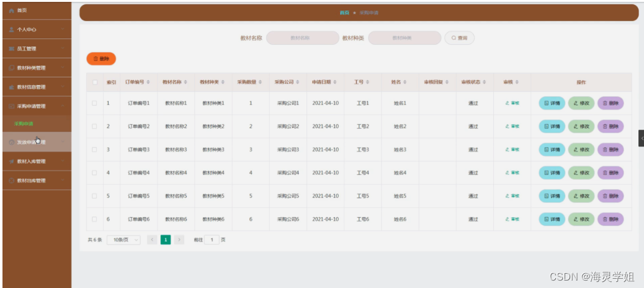Sort the table by 申请日期

point(335,82)
